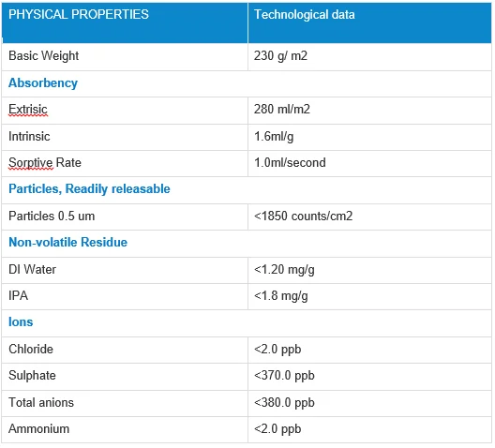Screen dimensions: 495x448
Task: Select the 1.0ml/second value cell
Action: point(369,163)
